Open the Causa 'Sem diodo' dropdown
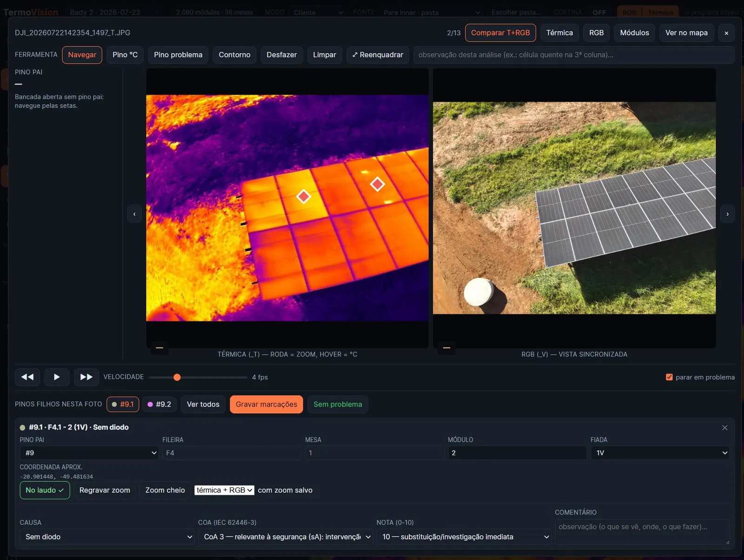The image size is (744, 560). coord(107,537)
